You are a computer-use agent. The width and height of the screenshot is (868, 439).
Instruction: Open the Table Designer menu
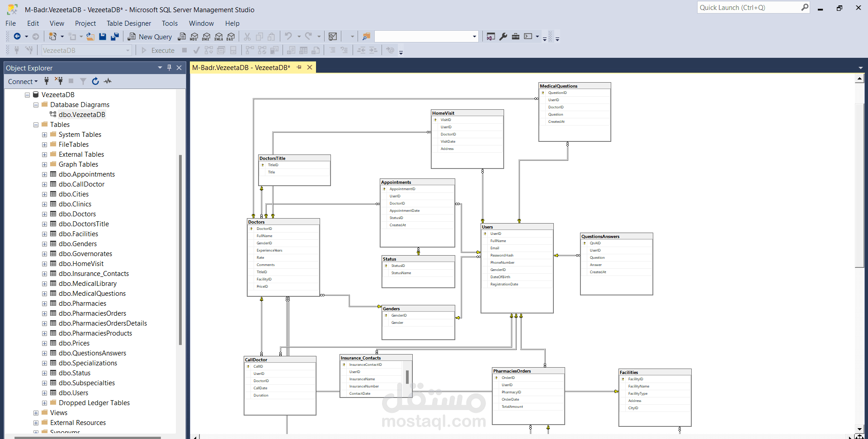tap(129, 23)
